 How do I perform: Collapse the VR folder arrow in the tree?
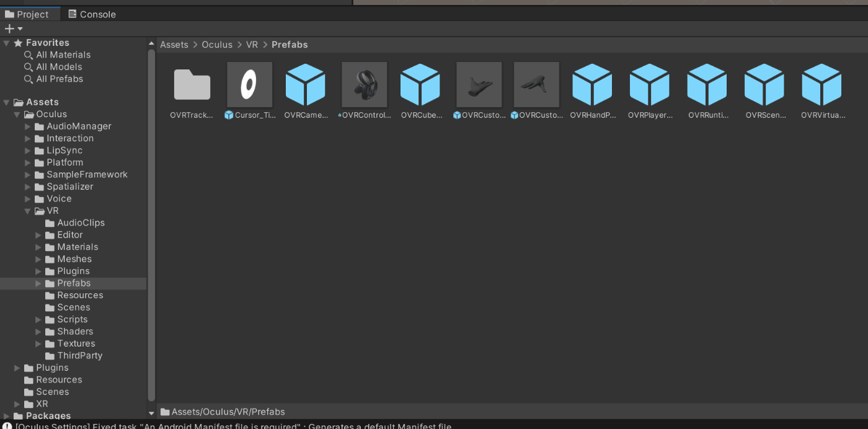[x=27, y=211]
